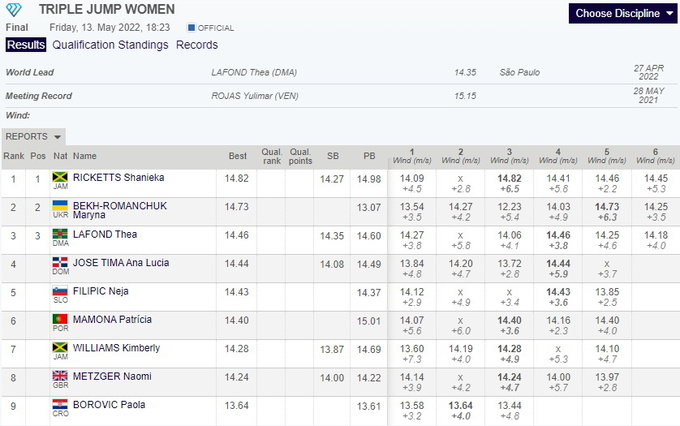Click the Dominica flag beside Lafond Thea
680x426 pixels.
click(x=60, y=234)
